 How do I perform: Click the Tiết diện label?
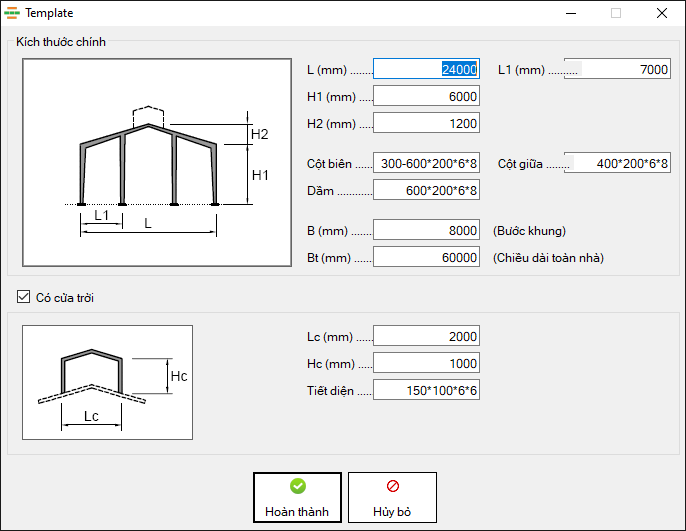click(x=330, y=391)
